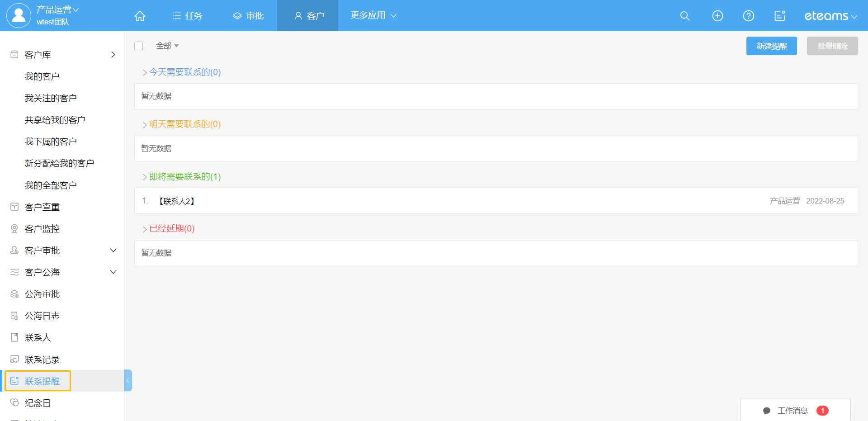Open the help question mark icon
Image resolution: width=868 pixels, height=421 pixels.
pos(748,16)
